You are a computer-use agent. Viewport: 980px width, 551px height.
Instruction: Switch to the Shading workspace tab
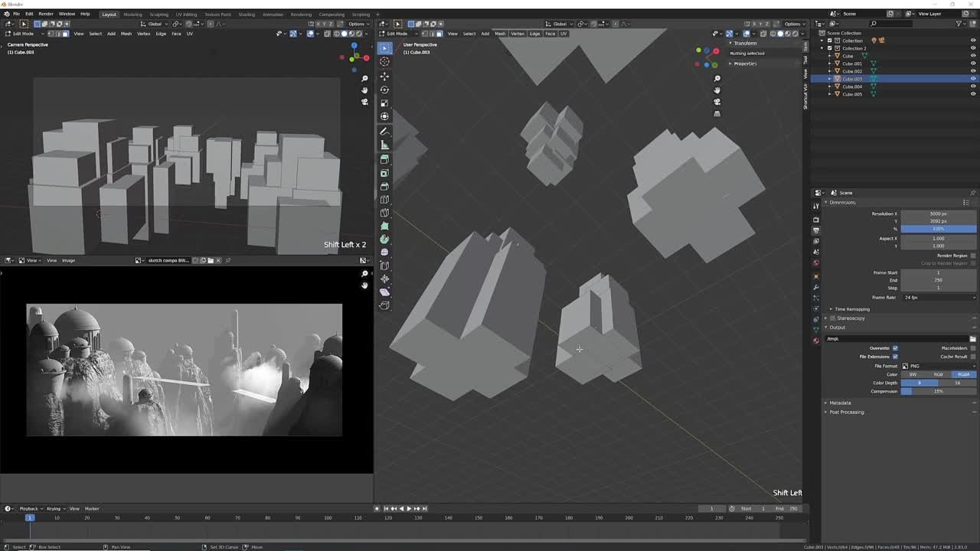click(247, 14)
